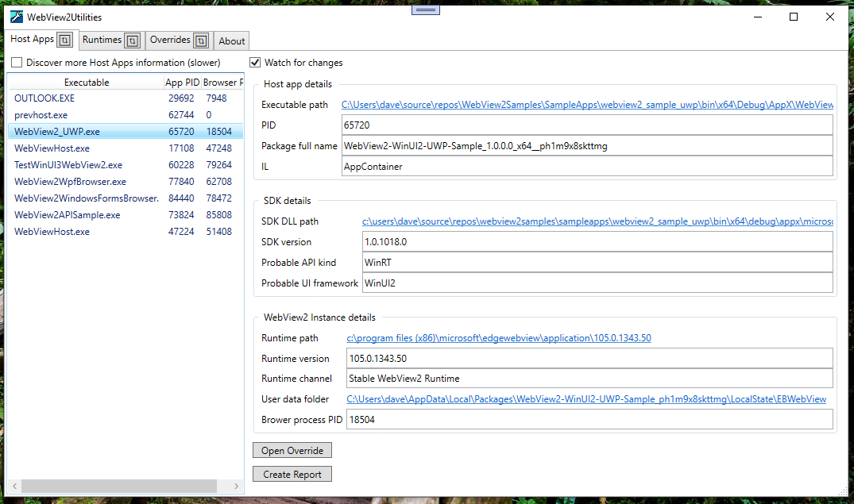The image size is (854, 504).
Task: Select WebViewHost.exe with PID 47224
Action: (x=126, y=231)
